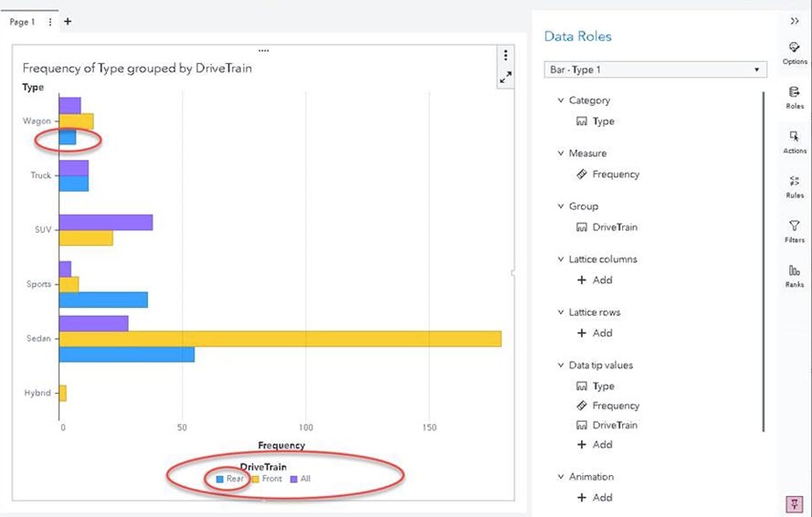Click the Sports axis label

point(39,284)
